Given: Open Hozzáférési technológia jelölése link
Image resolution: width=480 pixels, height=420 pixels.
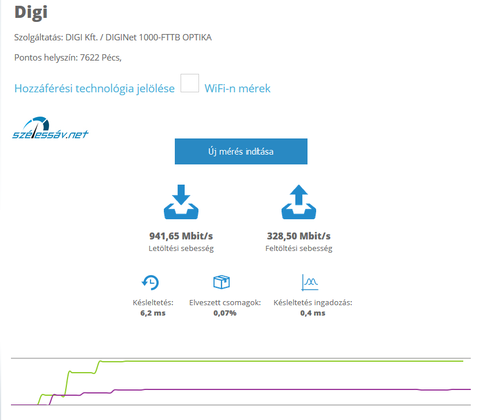Looking at the screenshot, I should tap(94, 88).
